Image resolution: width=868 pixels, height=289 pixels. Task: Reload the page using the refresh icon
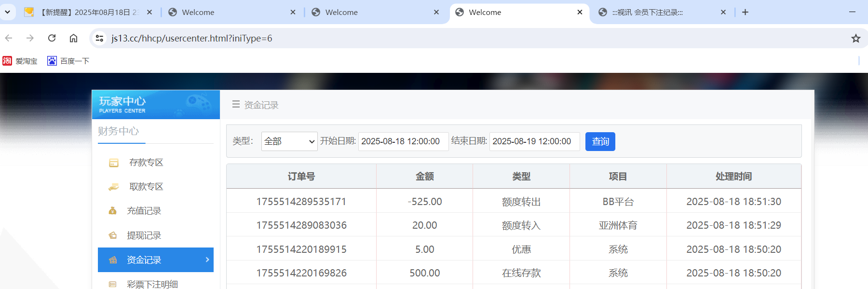pyautogui.click(x=52, y=38)
